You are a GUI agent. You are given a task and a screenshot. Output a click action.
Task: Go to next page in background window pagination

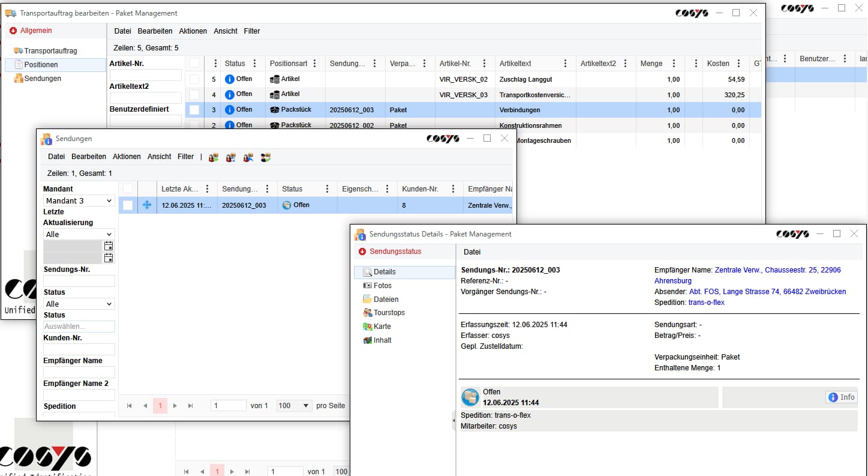(232, 472)
